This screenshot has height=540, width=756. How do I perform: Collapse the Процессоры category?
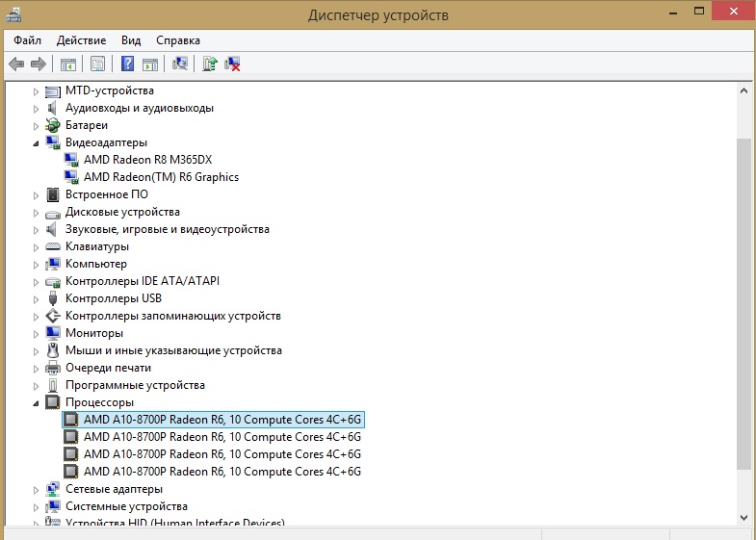pos(37,402)
